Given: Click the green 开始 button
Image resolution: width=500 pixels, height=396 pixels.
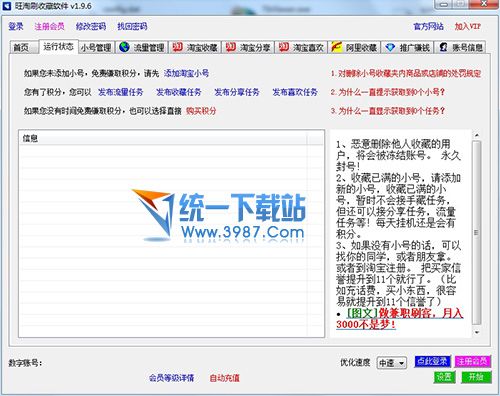Looking at the screenshot, I should [x=476, y=377].
